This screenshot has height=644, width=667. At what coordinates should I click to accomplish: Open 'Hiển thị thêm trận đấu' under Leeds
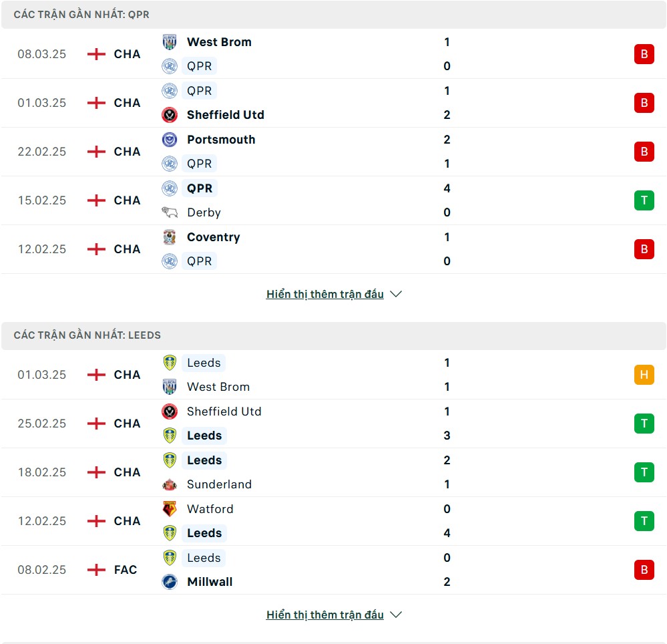tap(325, 615)
